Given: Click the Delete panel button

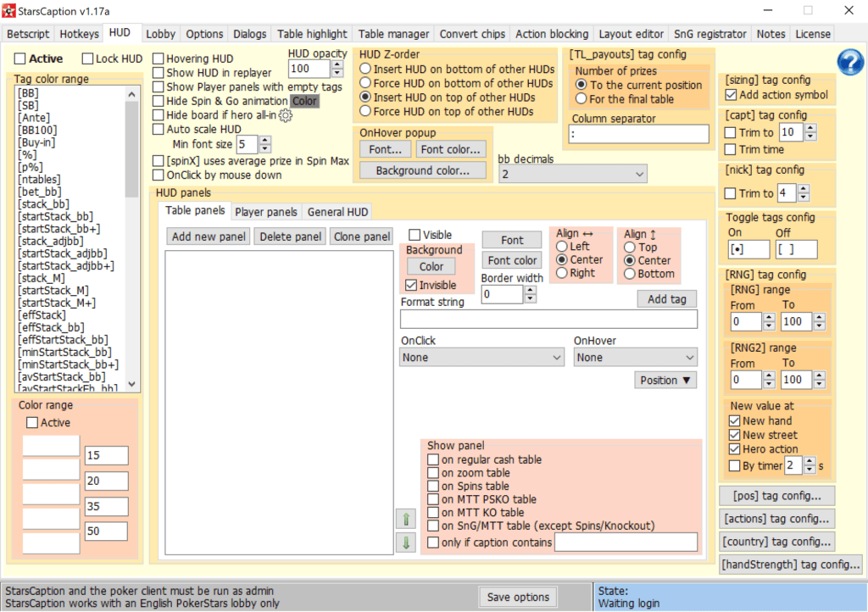Looking at the screenshot, I should pos(290,236).
